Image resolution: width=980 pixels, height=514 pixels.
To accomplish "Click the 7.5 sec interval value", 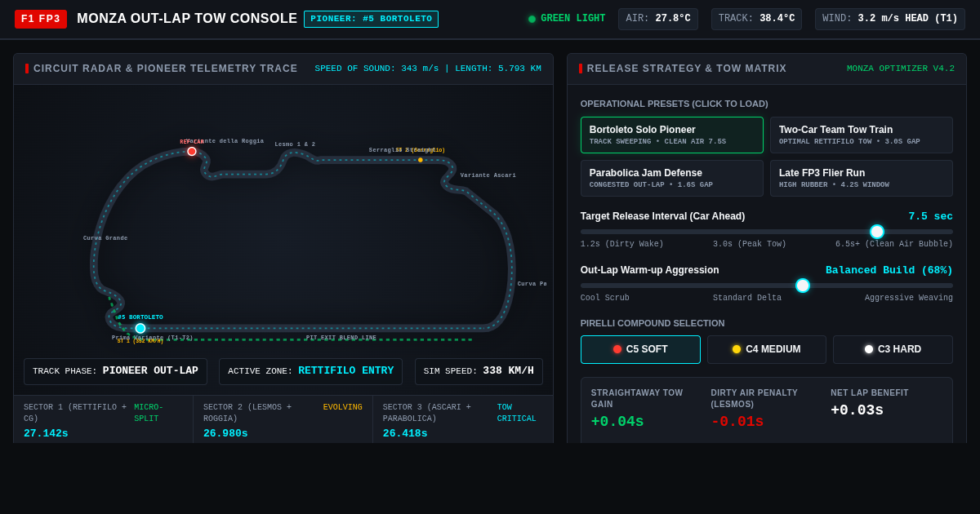I will click(x=931, y=216).
